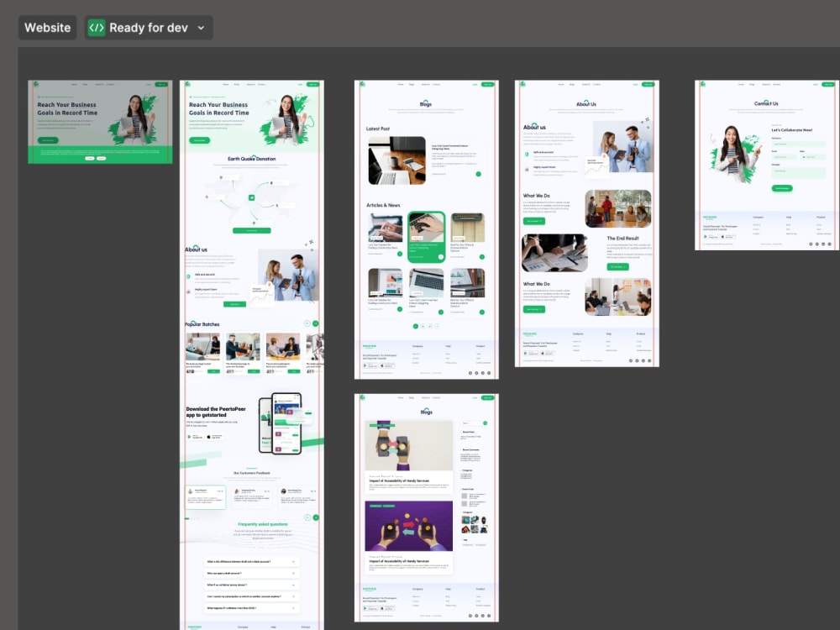Select the Latest Post heading in Blogs frame
The width and height of the screenshot is (840, 630).
pos(378,129)
